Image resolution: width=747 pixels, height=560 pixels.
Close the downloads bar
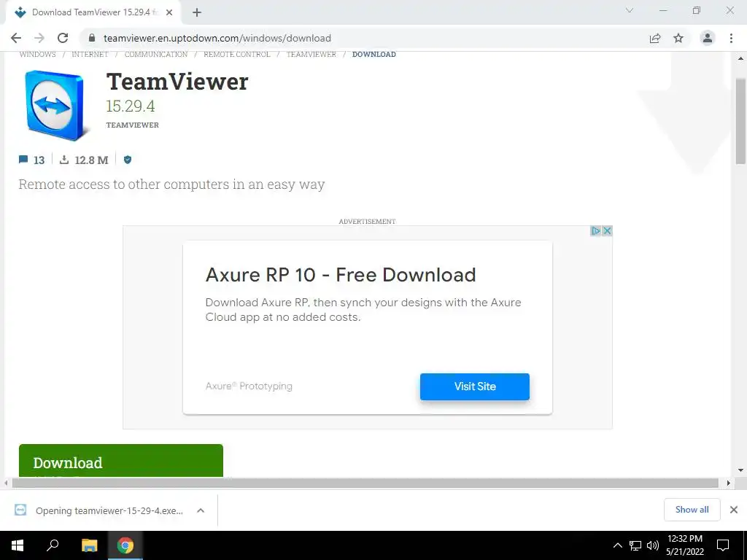coord(734,510)
